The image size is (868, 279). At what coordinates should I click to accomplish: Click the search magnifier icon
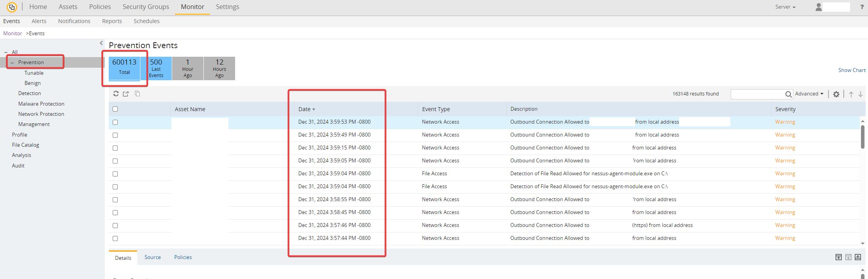coord(788,94)
